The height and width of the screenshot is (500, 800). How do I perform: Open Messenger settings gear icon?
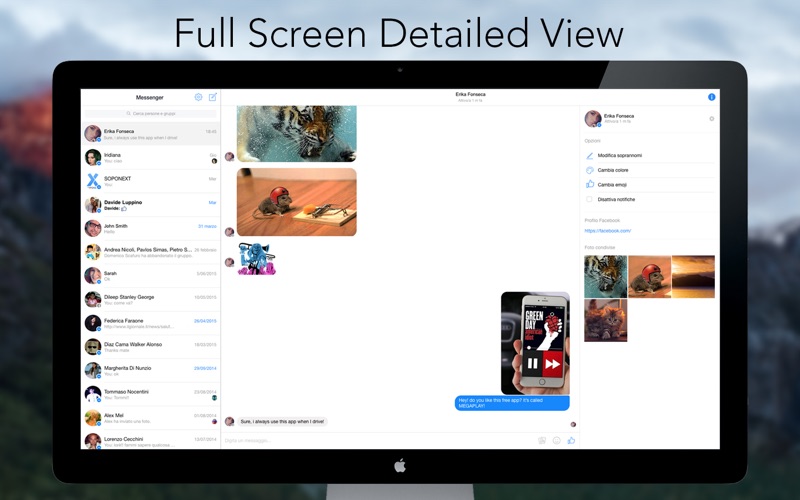coord(198,97)
